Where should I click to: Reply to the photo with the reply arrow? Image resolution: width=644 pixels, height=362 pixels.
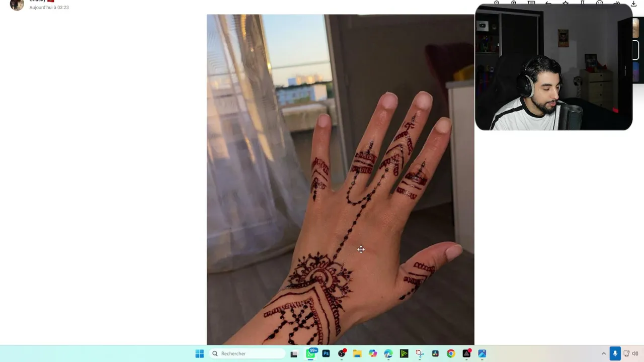[548, 3]
